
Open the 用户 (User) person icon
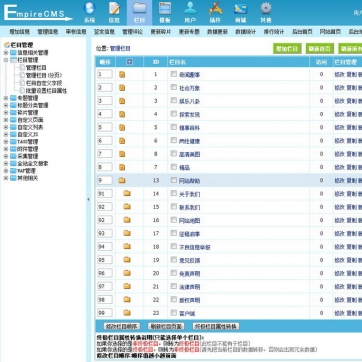click(190, 12)
